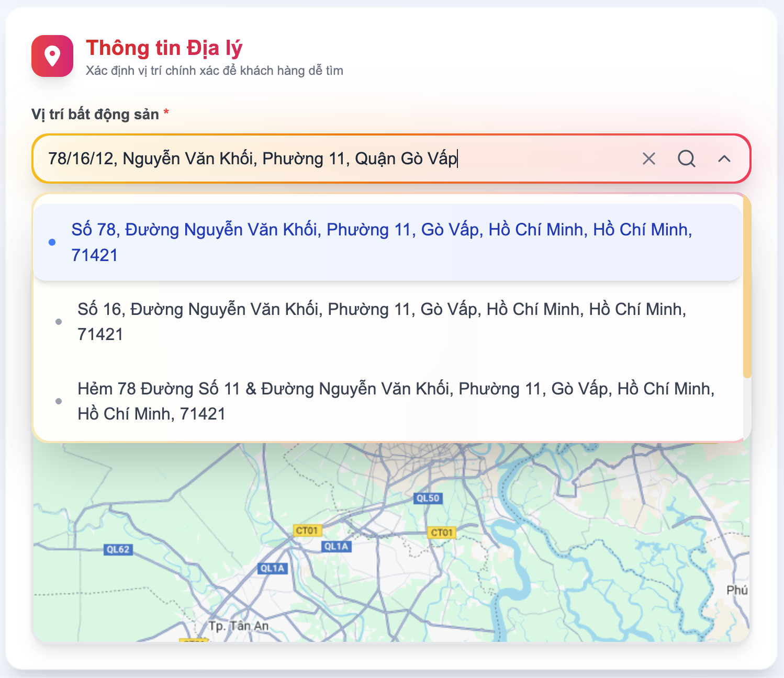Click Tp. Tân An label on map

pyautogui.click(x=238, y=626)
